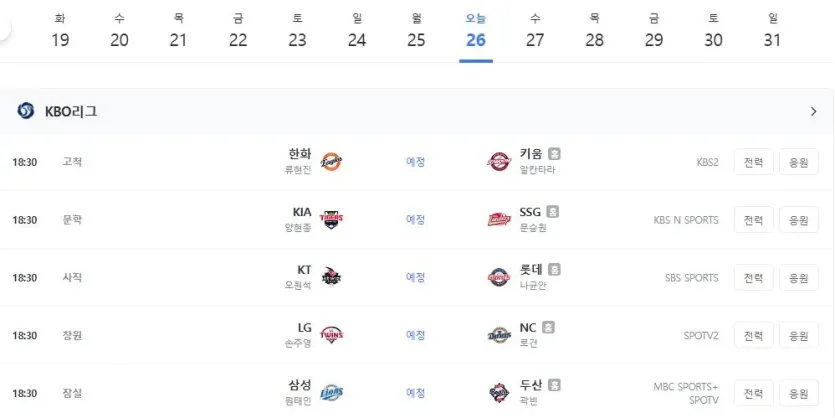Click the LG Twins team logo
Image resolution: width=835 pixels, height=418 pixels.
[x=331, y=335]
